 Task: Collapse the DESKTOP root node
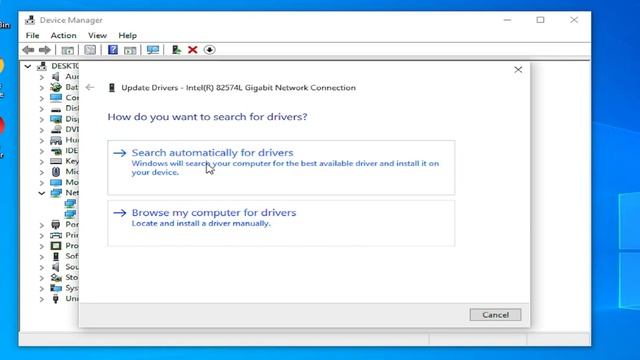(x=27, y=66)
